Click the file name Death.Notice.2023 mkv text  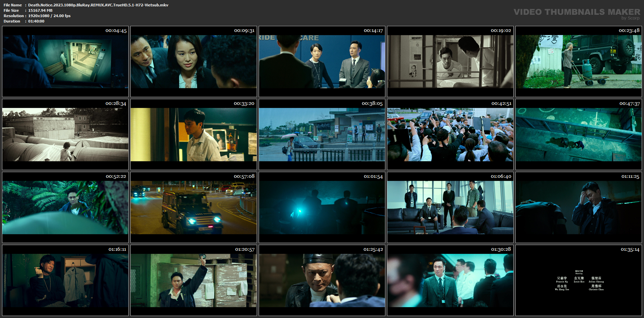(x=98, y=5)
